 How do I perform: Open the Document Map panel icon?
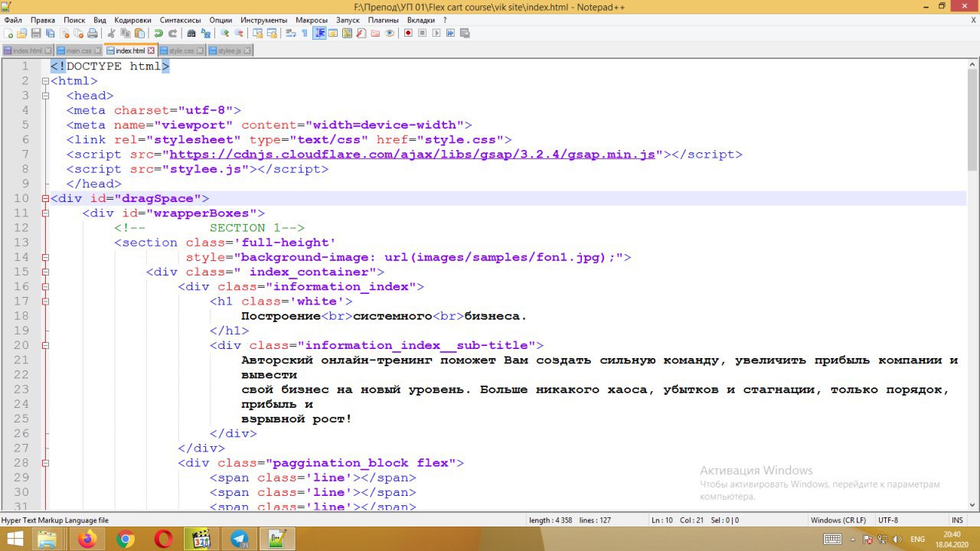347,33
